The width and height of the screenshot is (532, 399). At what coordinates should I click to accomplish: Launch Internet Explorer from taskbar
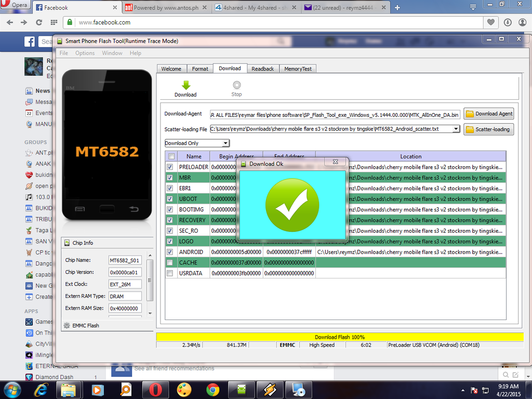pos(42,389)
